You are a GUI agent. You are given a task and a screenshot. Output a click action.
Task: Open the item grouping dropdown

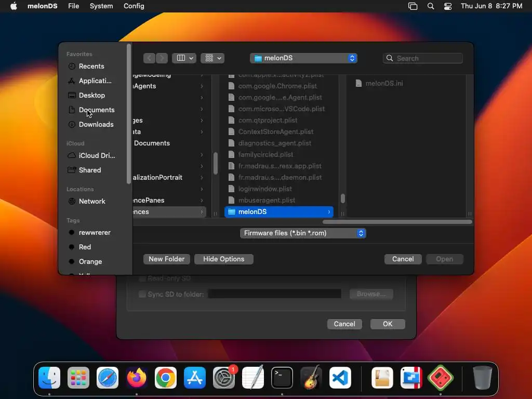point(212,58)
